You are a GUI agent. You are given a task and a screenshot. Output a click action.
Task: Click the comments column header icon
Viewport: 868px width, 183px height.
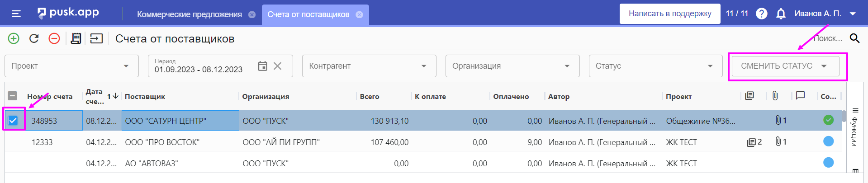[800, 96]
